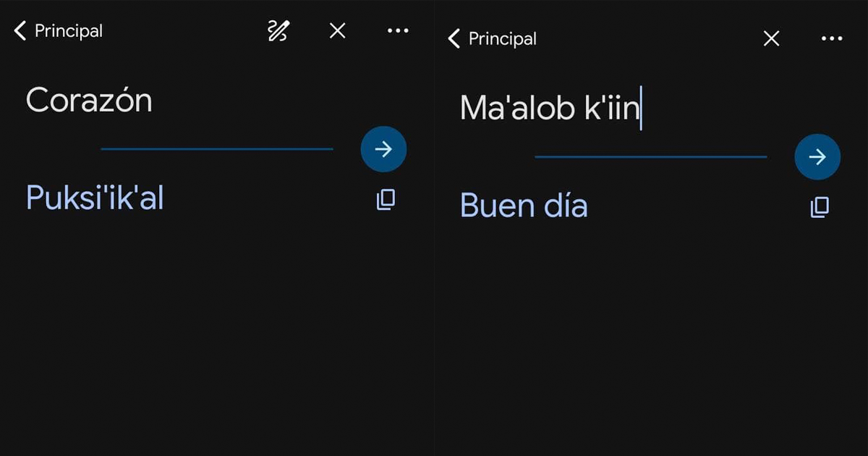Tap back chevron beside right Principal
The height and width of the screenshot is (456, 868).
(454, 38)
